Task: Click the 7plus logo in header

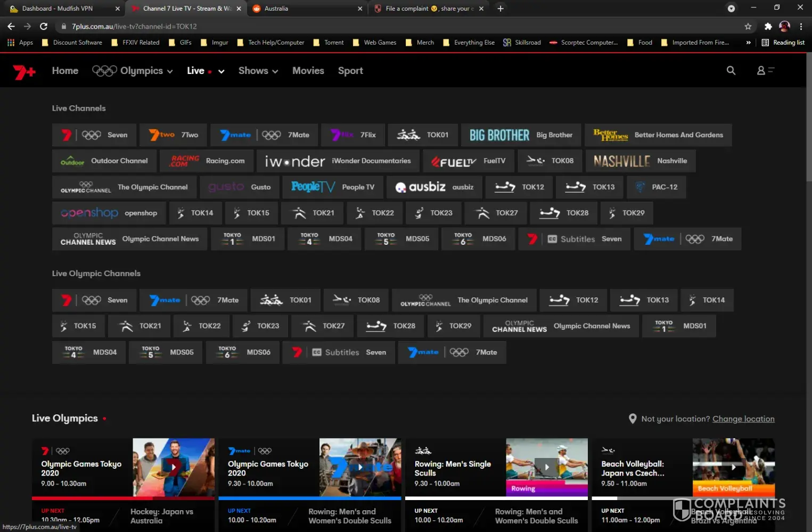Action: pyautogui.click(x=24, y=71)
